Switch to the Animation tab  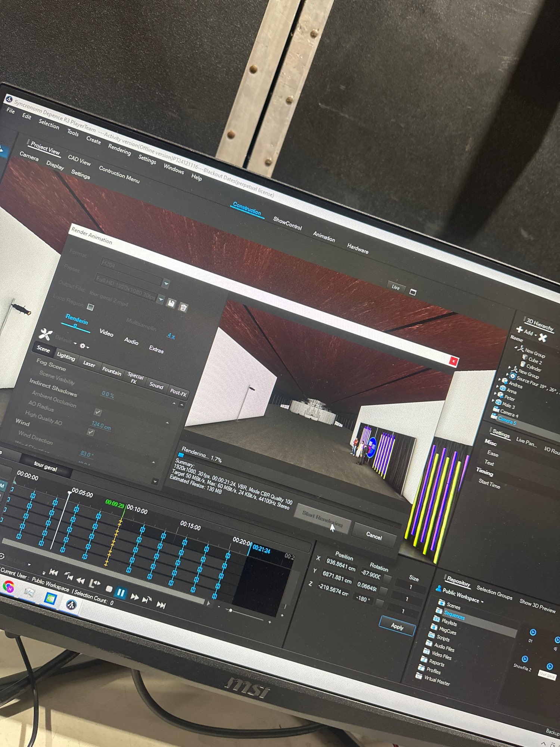tap(324, 236)
